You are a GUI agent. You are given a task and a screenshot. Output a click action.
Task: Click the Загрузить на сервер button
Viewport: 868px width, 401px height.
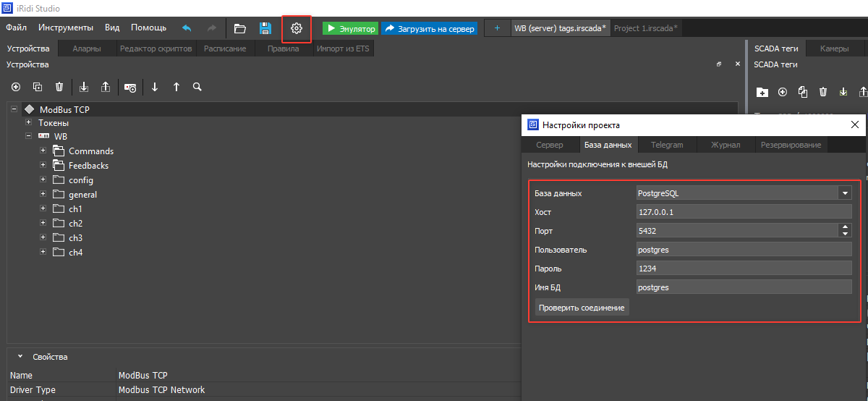430,29
